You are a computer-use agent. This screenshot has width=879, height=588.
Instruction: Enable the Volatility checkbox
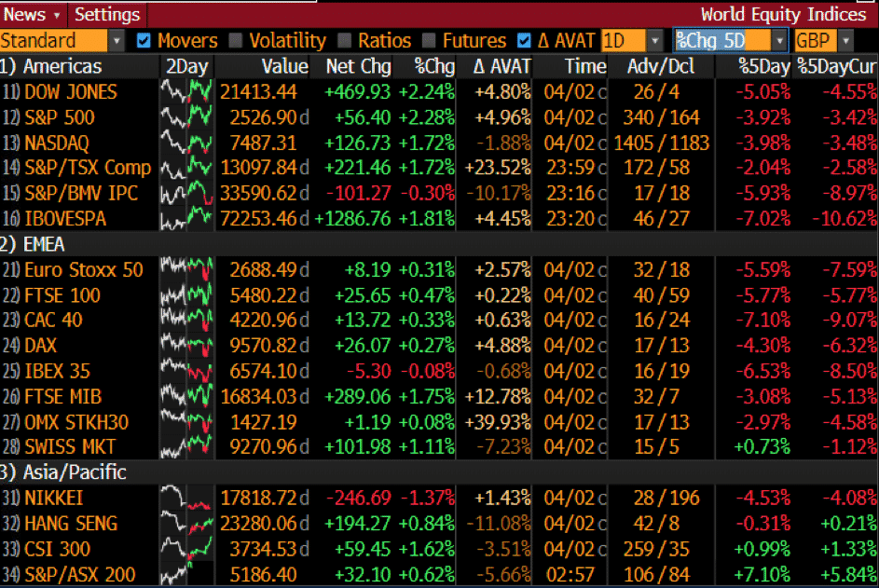236,40
